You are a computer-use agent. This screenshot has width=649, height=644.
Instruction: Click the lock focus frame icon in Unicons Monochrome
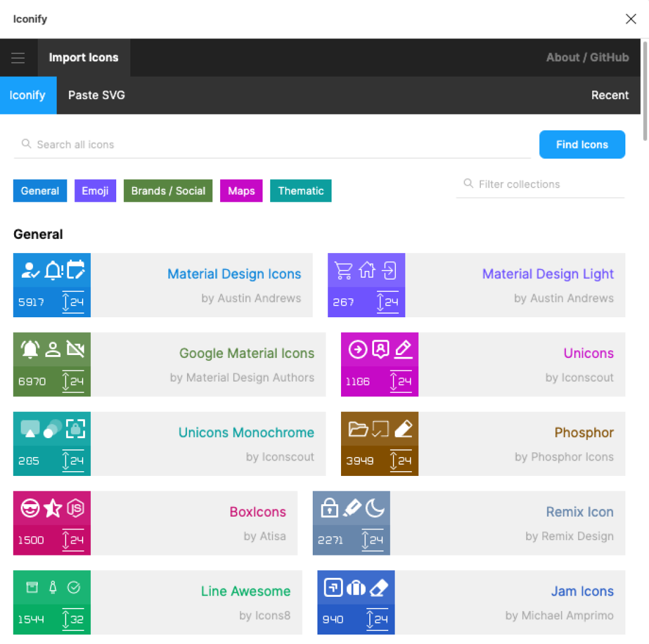click(x=76, y=429)
